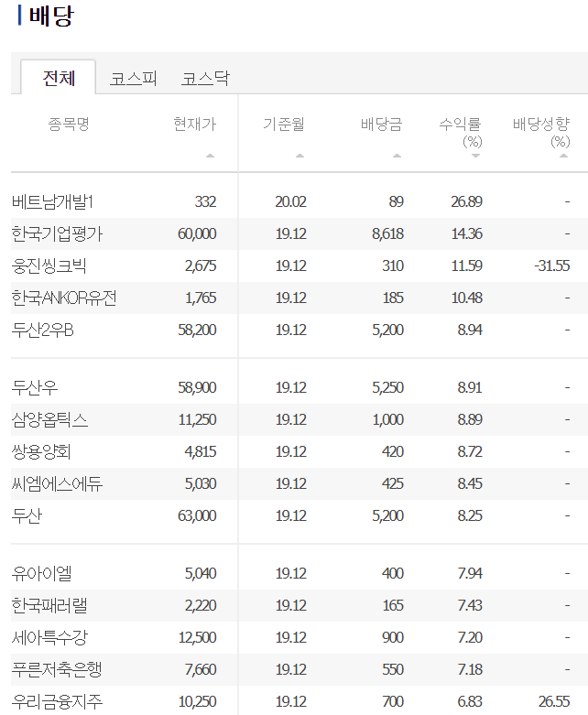Click the 현재가 column header text
Viewport: 588px width, 715px height.
coord(195,124)
